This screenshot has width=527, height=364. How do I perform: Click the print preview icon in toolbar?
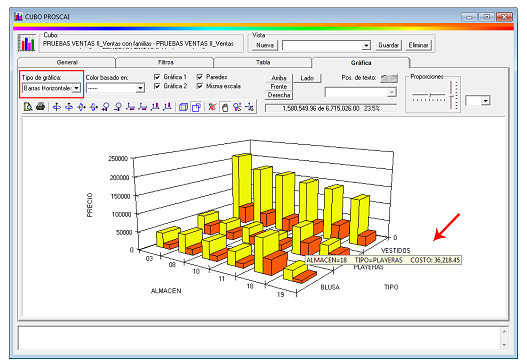click(x=28, y=107)
